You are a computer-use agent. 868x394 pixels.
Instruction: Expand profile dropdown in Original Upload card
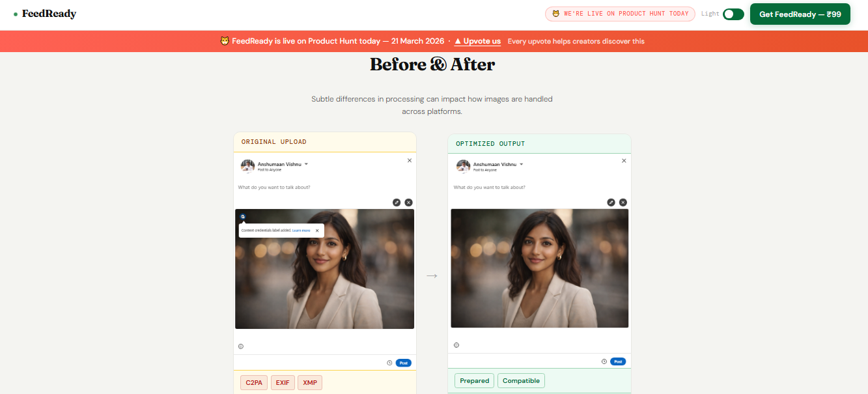point(306,164)
